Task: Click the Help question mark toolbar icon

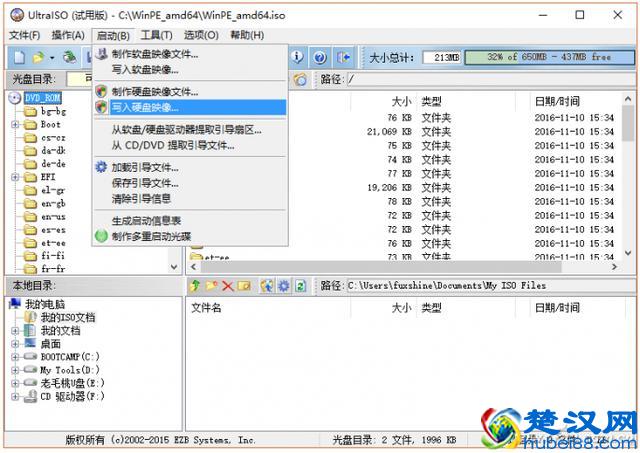Action: point(320,58)
